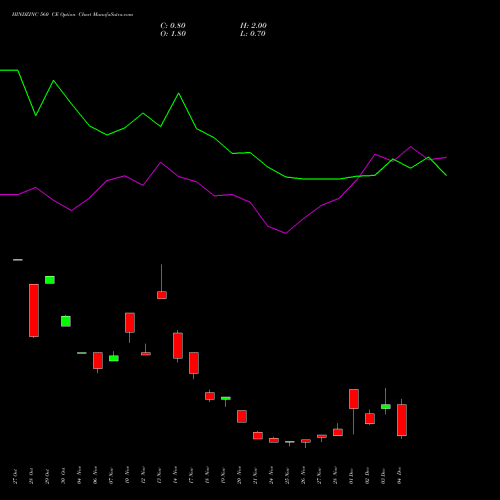Click the green candle for 30 Oct
Viewport: 500px width, 500px height.
click(66, 321)
